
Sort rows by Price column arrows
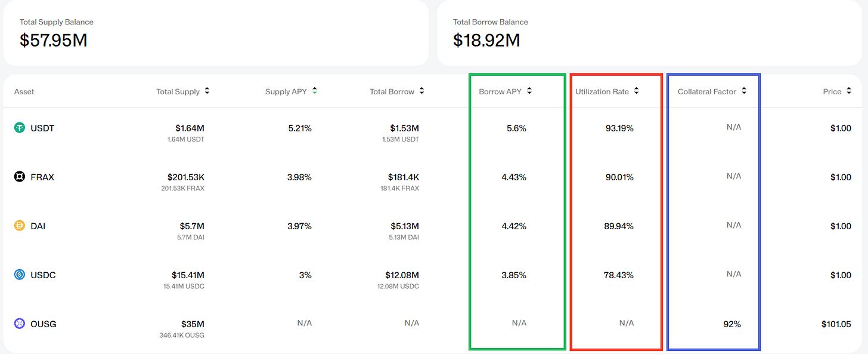[848, 91]
